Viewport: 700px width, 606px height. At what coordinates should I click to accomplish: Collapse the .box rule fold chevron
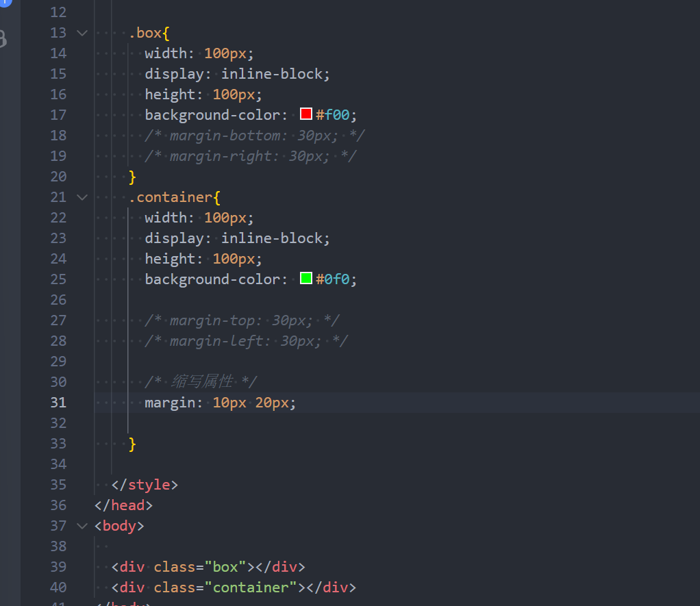click(82, 33)
